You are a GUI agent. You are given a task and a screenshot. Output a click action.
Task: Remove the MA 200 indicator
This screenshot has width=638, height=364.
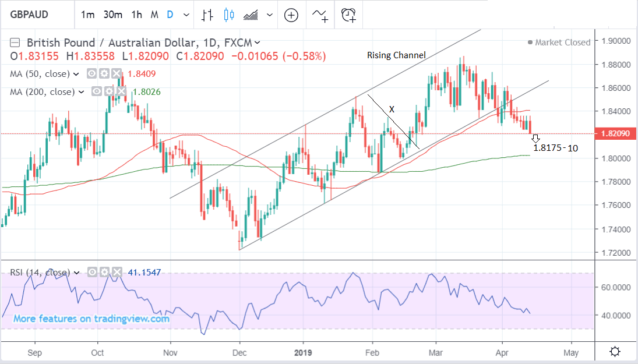(121, 91)
